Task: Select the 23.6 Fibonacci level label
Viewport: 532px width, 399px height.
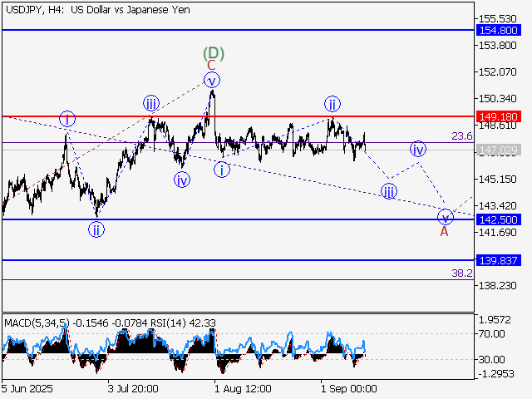Action: click(461, 135)
